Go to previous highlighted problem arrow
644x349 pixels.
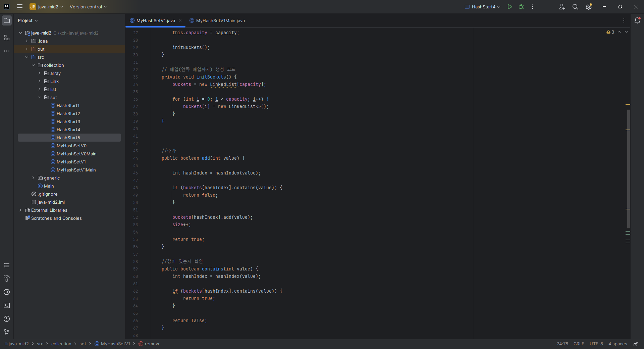tap(619, 32)
